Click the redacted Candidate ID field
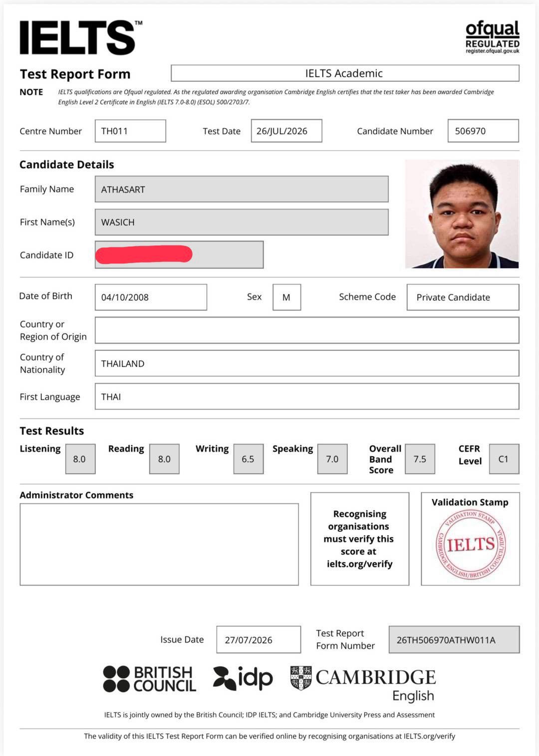This screenshot has width=539, height=756. click(179, 255)
